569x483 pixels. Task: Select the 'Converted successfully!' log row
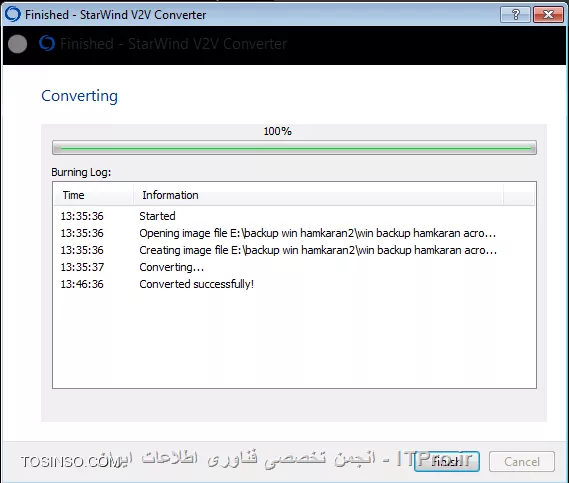[x=294, y=284]
